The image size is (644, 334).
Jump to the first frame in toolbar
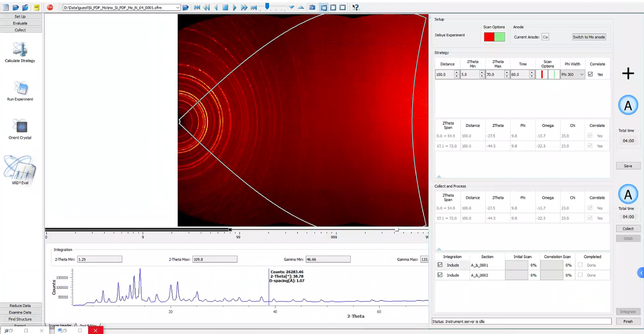197,8
